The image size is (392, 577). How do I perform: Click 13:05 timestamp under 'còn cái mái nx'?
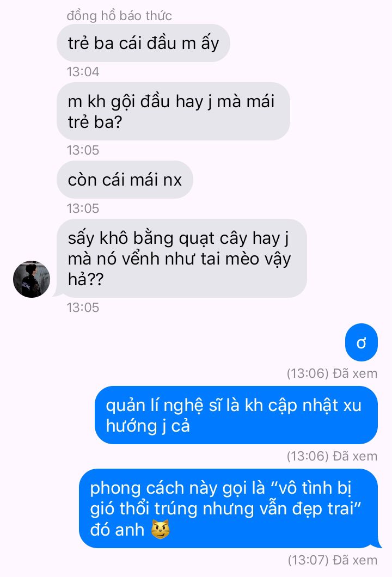coord(83,208)
